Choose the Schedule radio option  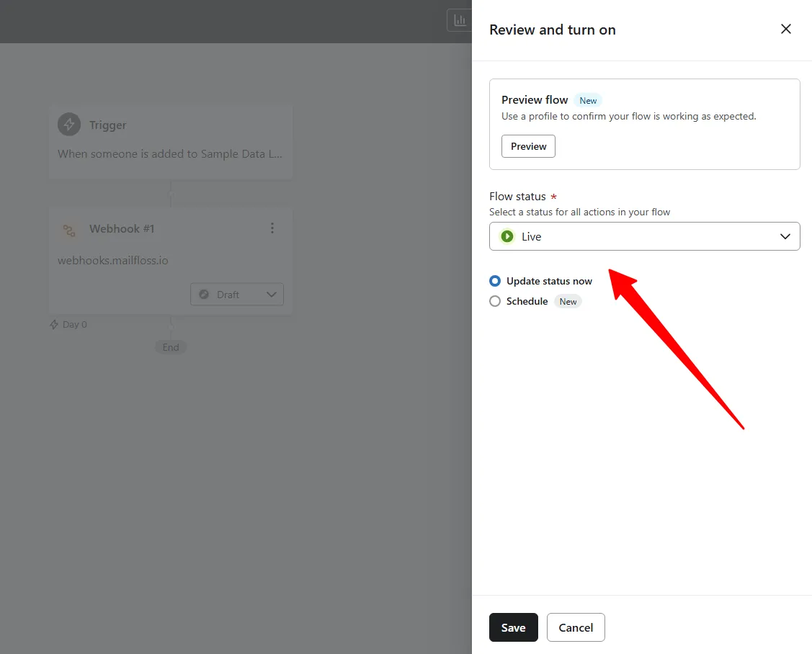click(x=495, y=301)
